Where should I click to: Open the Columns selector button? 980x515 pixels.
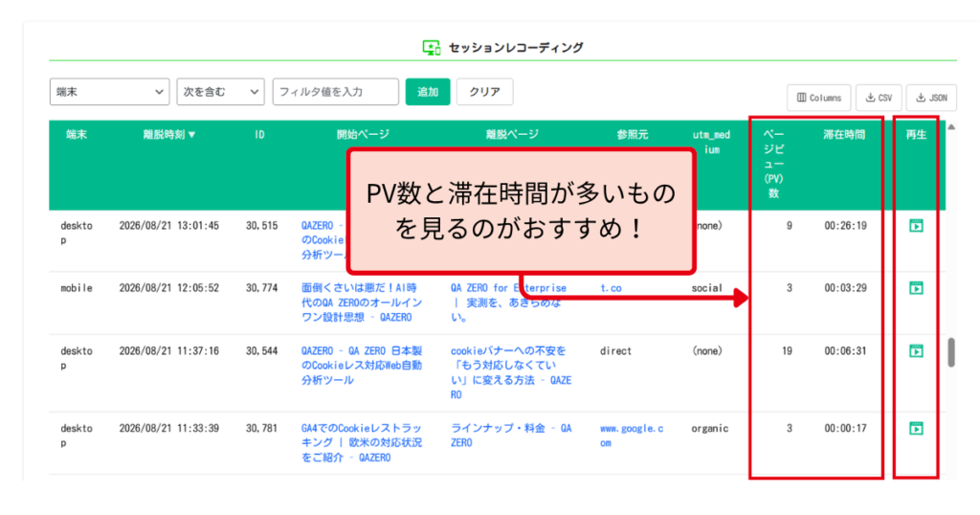click(819, 98)
